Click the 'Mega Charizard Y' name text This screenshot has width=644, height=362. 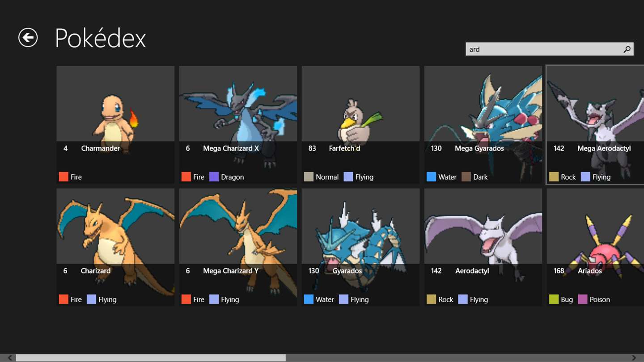point(231,271)
